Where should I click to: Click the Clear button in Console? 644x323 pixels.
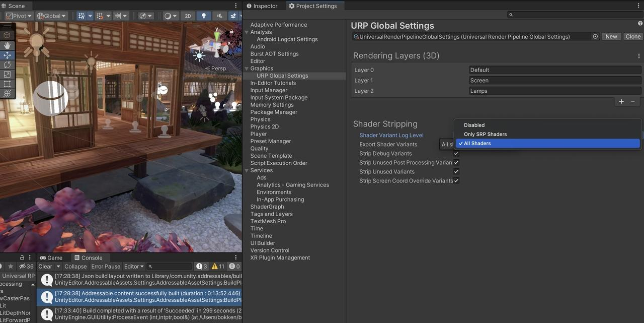45,267
